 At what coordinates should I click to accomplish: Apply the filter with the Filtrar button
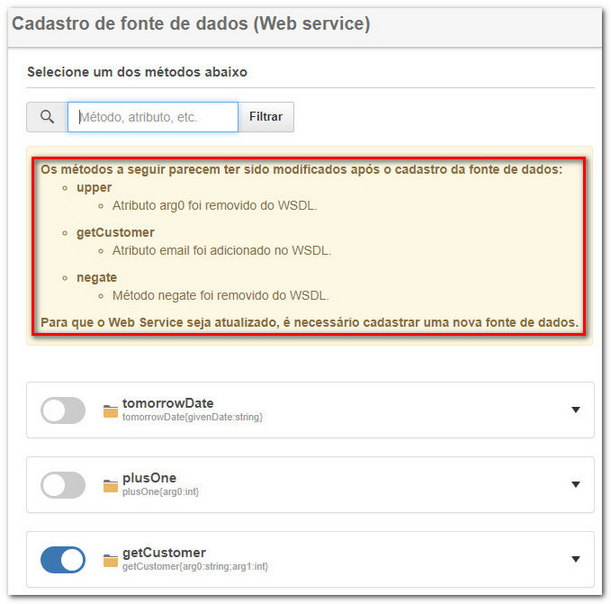click(266, 117)
